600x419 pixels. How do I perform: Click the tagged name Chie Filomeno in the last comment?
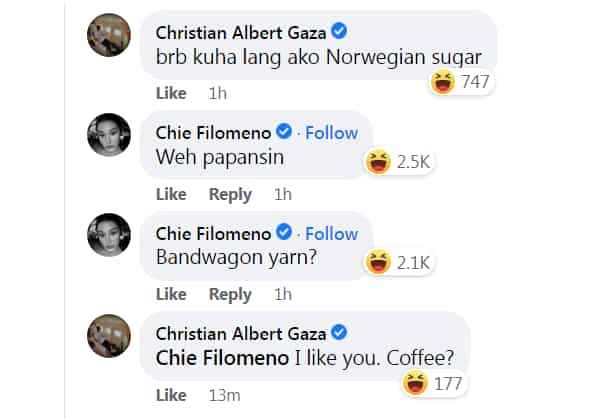(222, 359)
